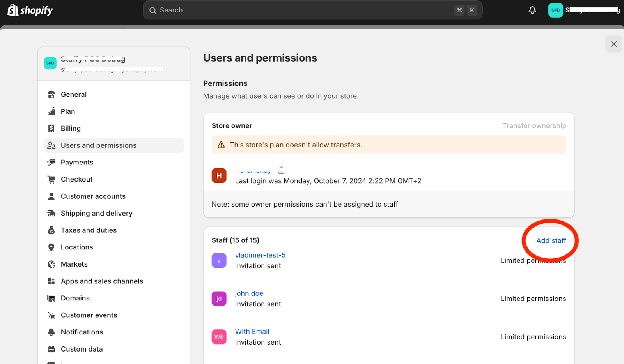Go to Apps and sales channels
The width and height of the screenshot is (624, 364).
point(114,281)
